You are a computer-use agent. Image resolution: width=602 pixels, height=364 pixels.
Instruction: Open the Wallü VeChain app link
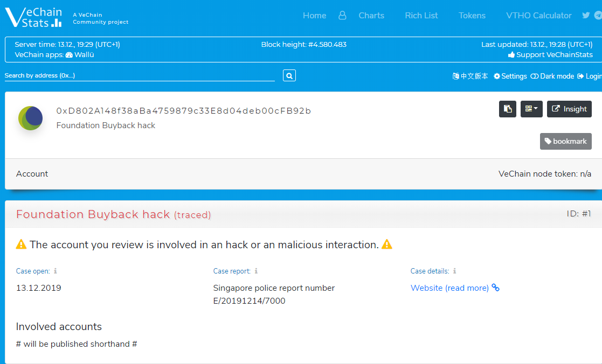[80, 54]
